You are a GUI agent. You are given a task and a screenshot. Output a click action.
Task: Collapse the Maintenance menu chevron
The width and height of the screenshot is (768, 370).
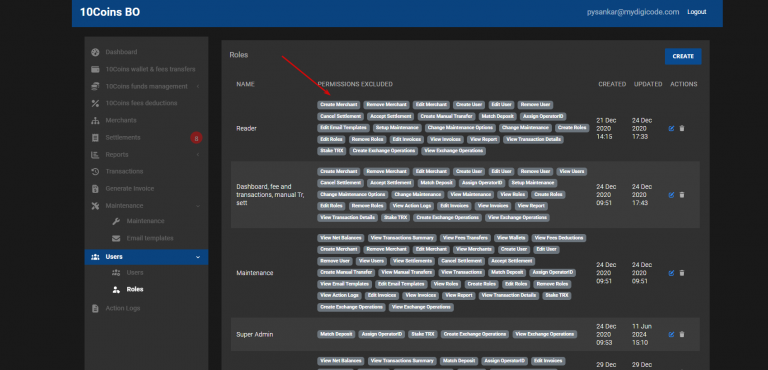click(198, 206)
